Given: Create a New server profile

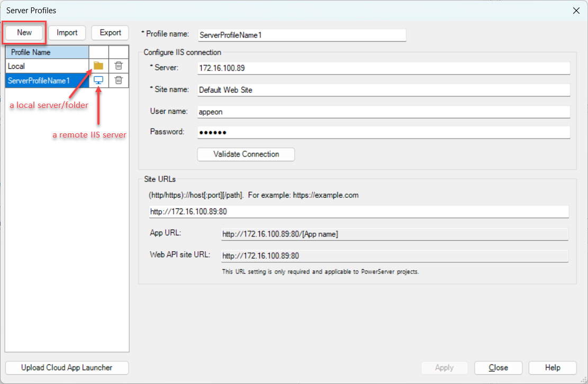Looking at the screenshot, I should (x=24, y=32).
